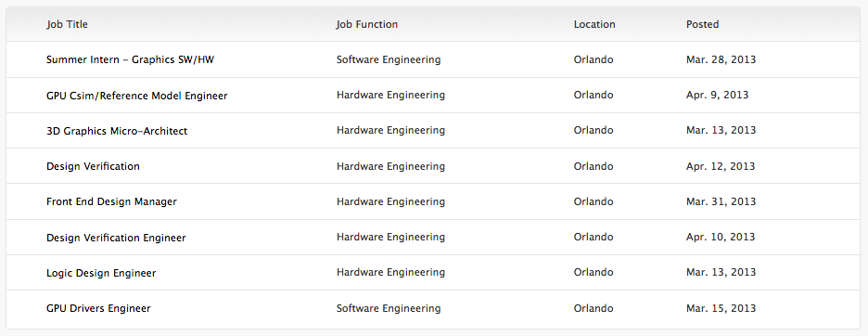Screen dimensions: 868x336
Task: Click Hardware Engineering in the Logic Design row
Action: coord(390,272)
